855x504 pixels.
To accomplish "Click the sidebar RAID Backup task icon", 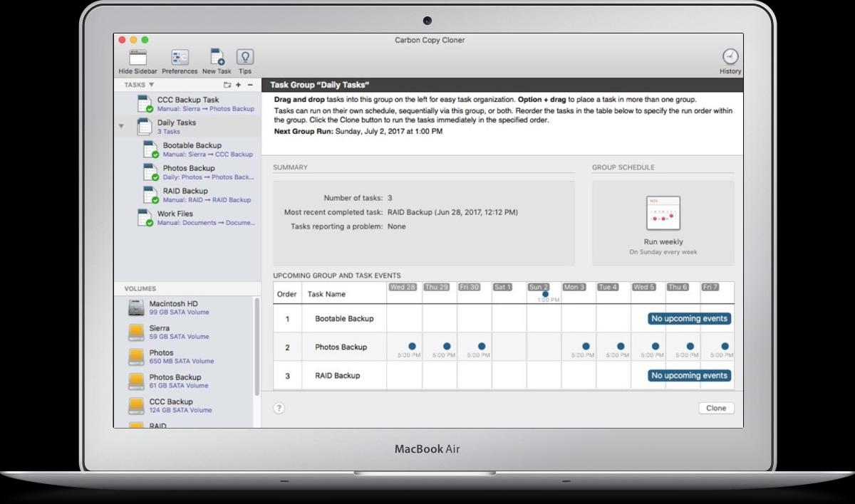I will tap(151, 195).
